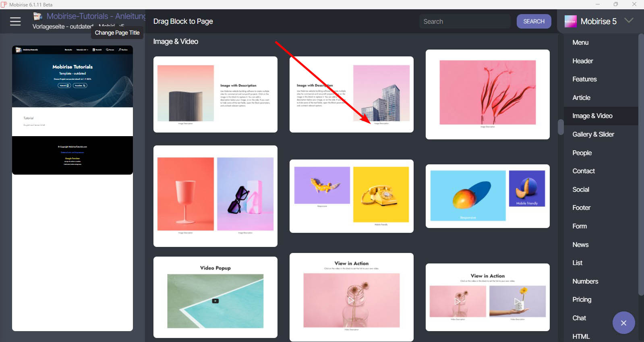Open the Header blocks category

point(583,61)
